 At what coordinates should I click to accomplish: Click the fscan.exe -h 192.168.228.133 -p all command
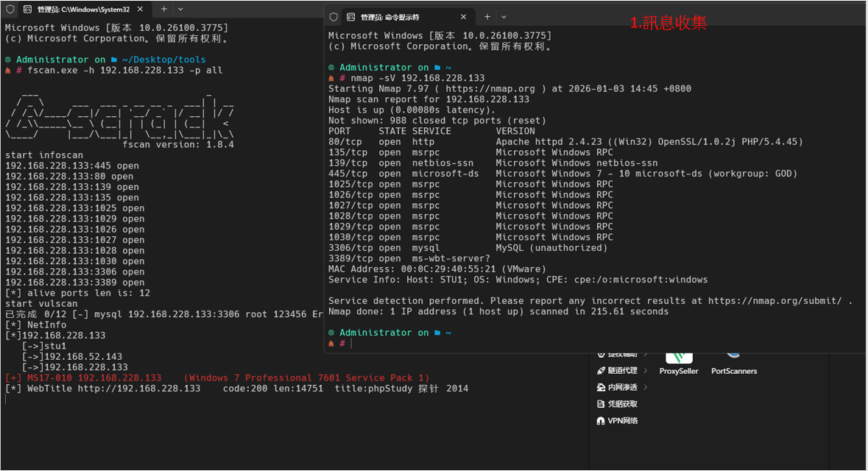point(125,71)
